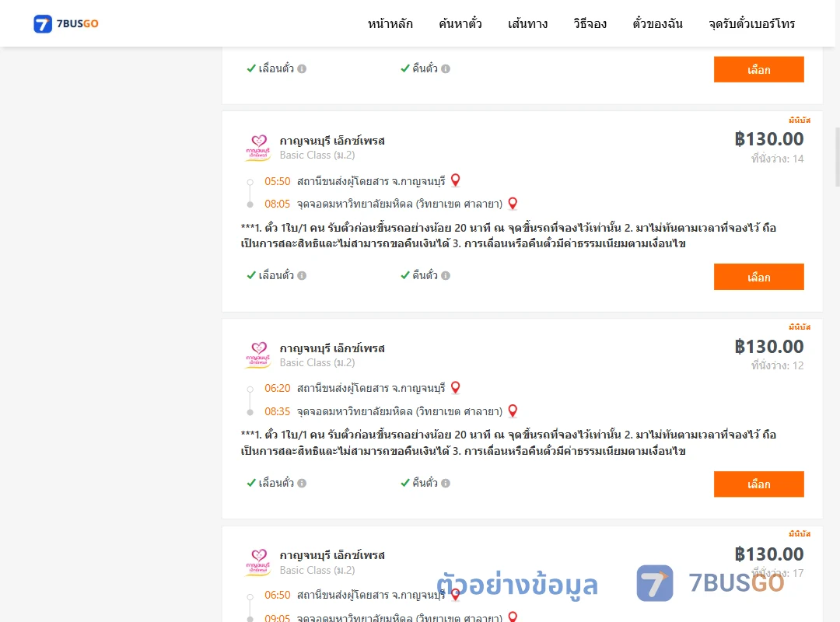Screen dimensions: 840x622
Task: Open คืนตั๋ว info icon in 05:50 card
Action: [446, 275]
